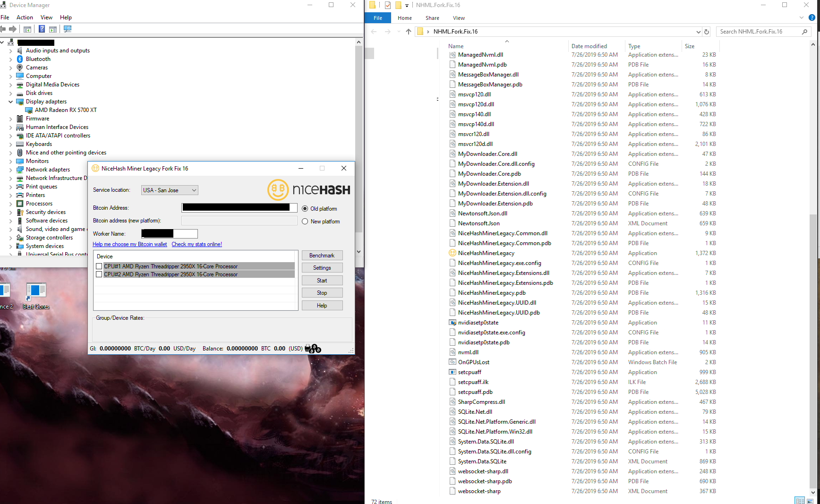Open Device Manager Action menu
Viewport: 820px width, 504px height.
25,17
